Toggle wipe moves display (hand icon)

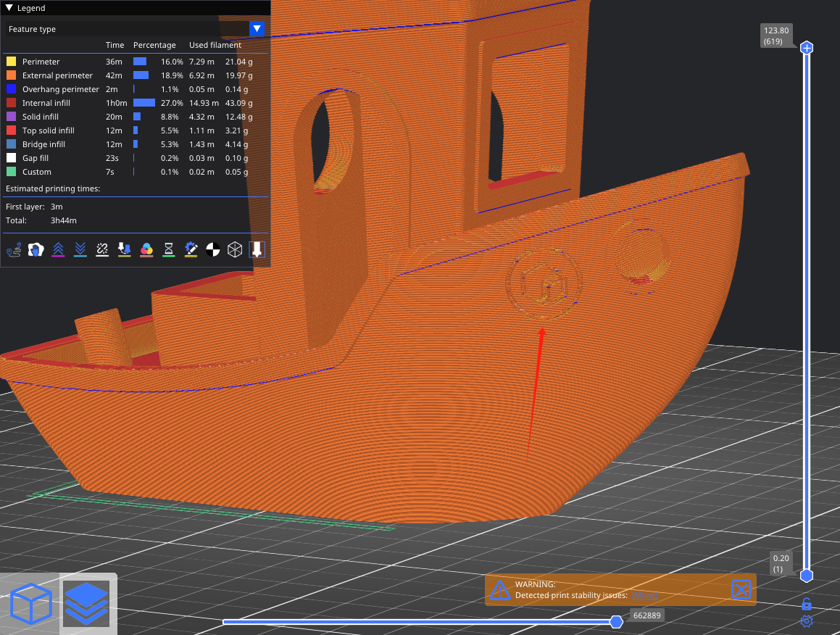point(36,249)
